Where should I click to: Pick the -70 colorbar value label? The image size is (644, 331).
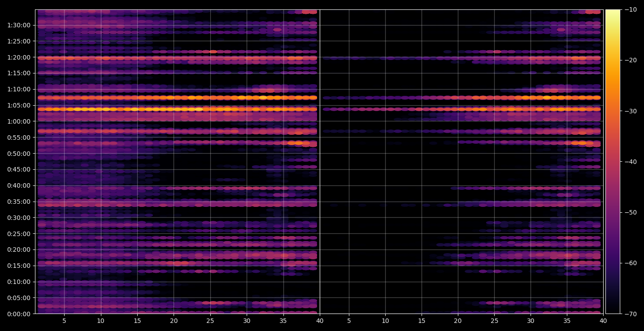pyautogui.click(x=631, y=314)
